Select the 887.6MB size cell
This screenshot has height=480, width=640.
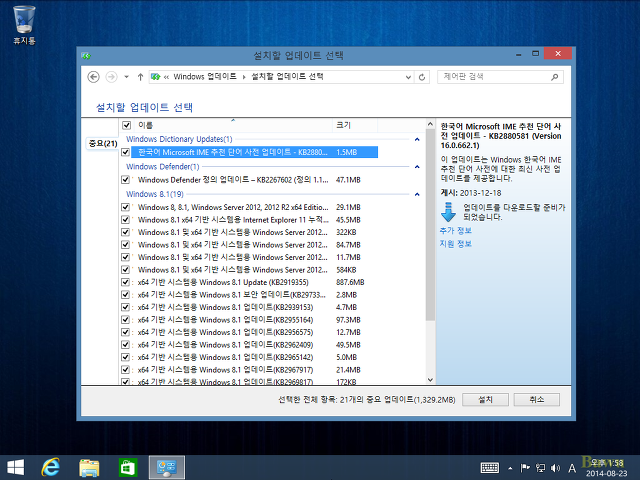[x=350, y=282]
